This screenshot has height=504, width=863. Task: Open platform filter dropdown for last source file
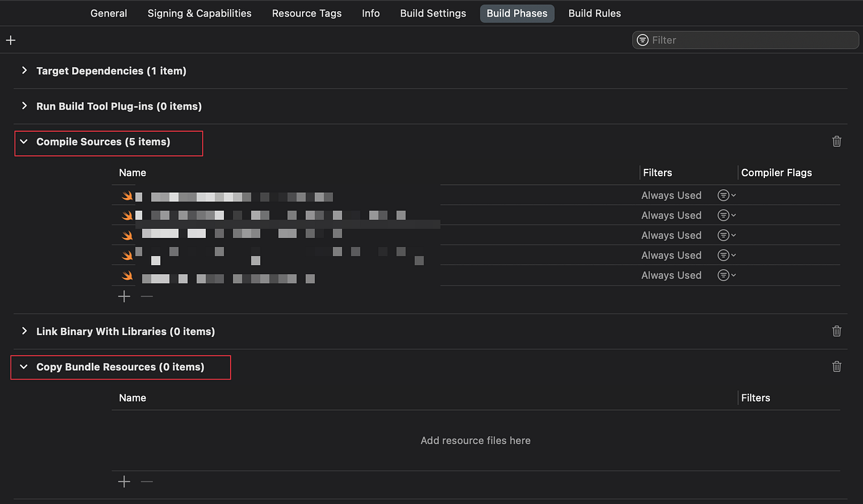[726, 275]
